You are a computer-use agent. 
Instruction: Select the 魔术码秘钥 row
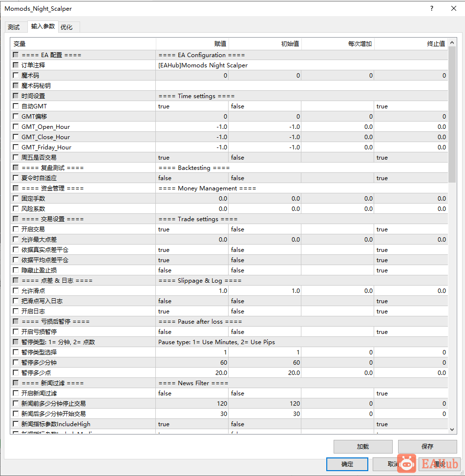(229, 85)
